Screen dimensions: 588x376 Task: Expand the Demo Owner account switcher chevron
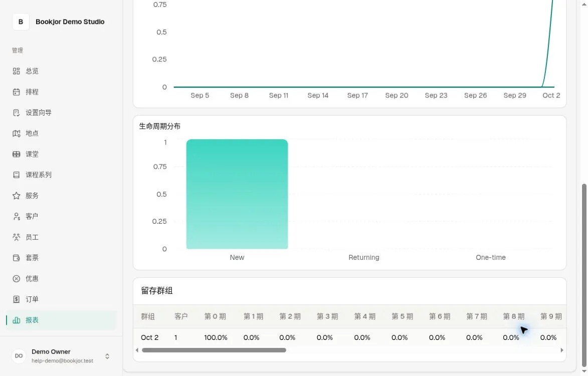(x=107, y=356)
